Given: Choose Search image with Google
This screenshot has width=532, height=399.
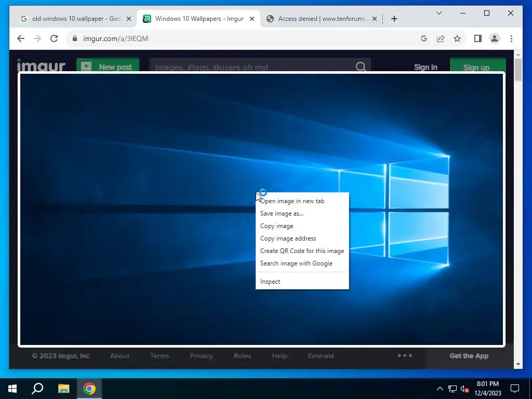Looking at the screenshot, I should [302, 263].
